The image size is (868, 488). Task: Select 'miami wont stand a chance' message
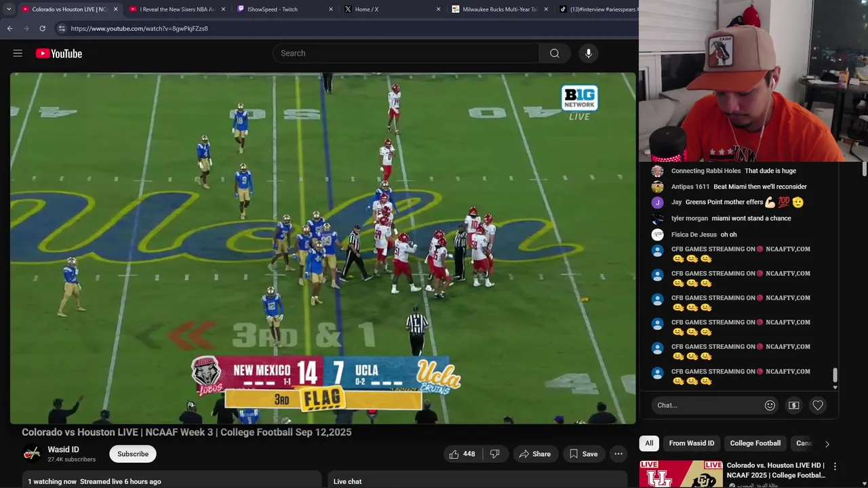point(751,218)
